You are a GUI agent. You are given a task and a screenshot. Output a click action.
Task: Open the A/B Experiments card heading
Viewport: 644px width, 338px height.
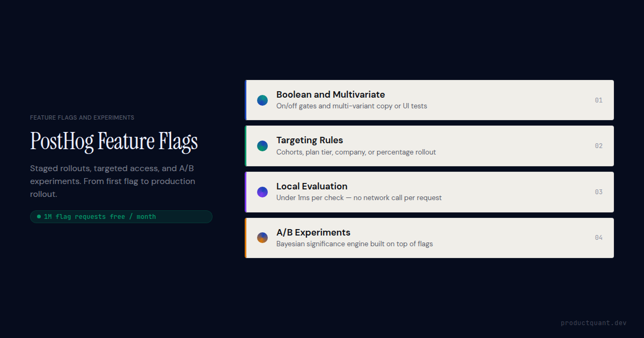pos(313,232)
